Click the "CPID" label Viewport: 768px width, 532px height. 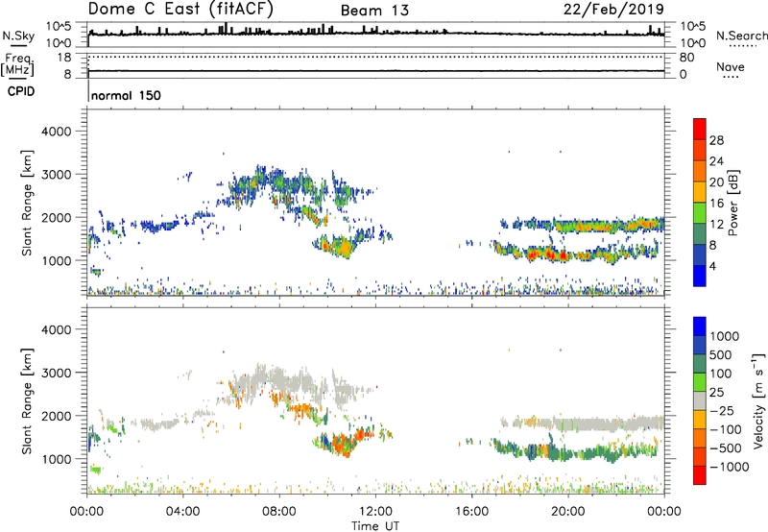point(21,91)
